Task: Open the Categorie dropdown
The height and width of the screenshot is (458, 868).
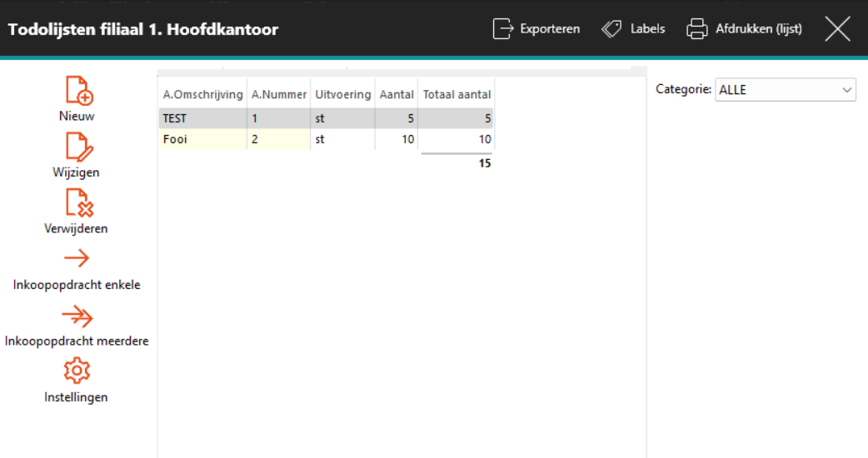Action: click(x=785, y=90)
